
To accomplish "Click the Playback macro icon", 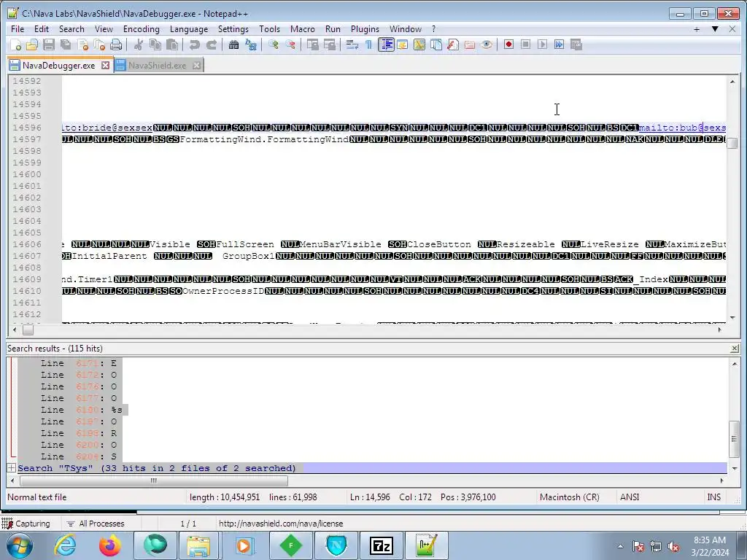I will (542, 44).
